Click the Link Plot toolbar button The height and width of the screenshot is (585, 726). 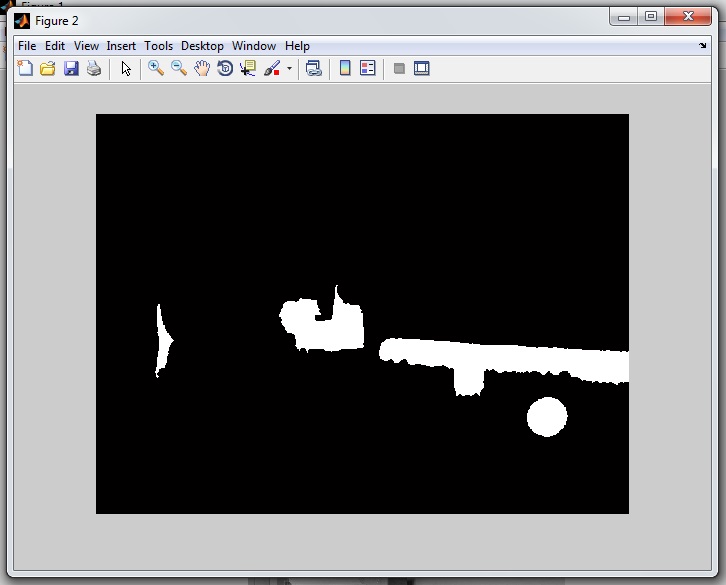313,69
